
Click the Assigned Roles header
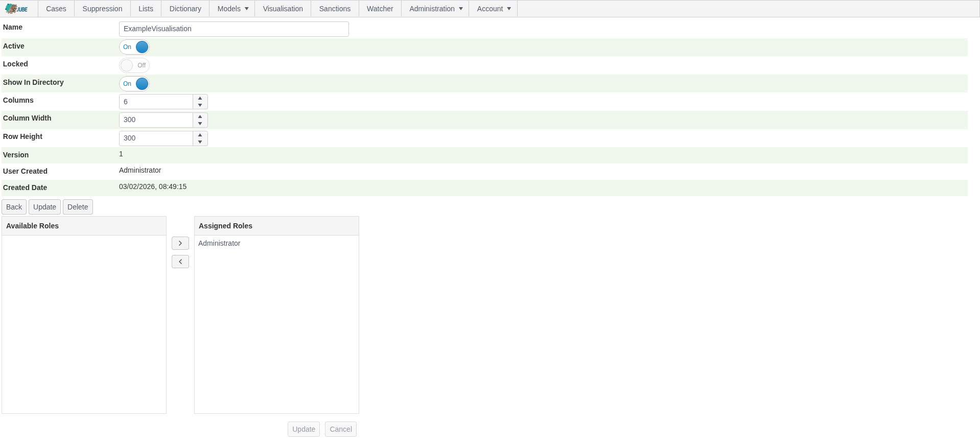[x=276, y=226]
